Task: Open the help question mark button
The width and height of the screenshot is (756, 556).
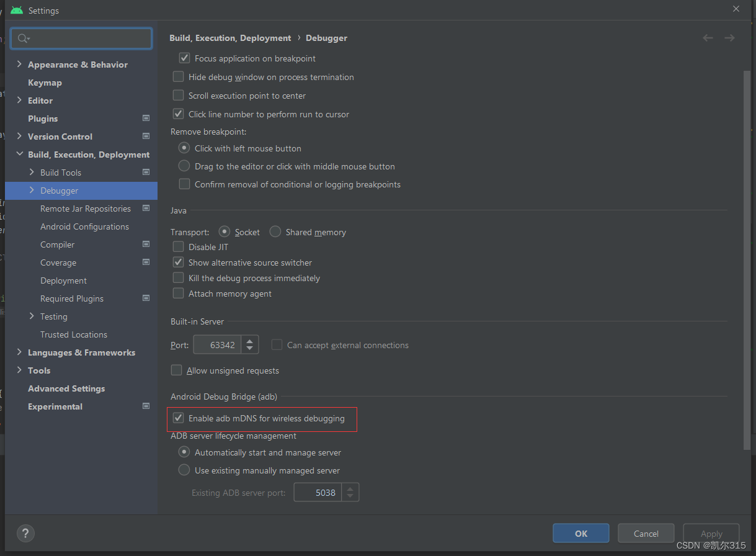Action: pyautogui.click(x=25, y=533)
